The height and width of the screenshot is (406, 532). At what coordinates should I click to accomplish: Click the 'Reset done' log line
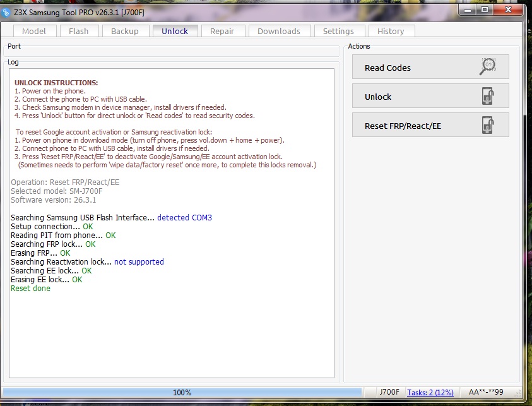pos(30,288)
